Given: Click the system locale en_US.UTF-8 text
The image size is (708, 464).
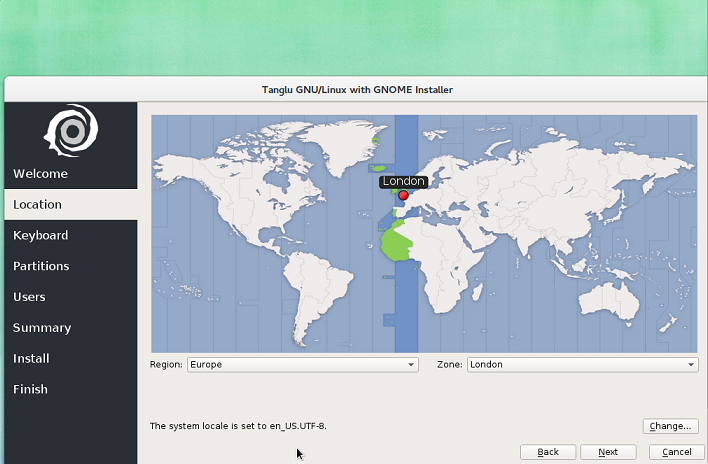Looking at the screenshot, I should (x=238, y=426).
